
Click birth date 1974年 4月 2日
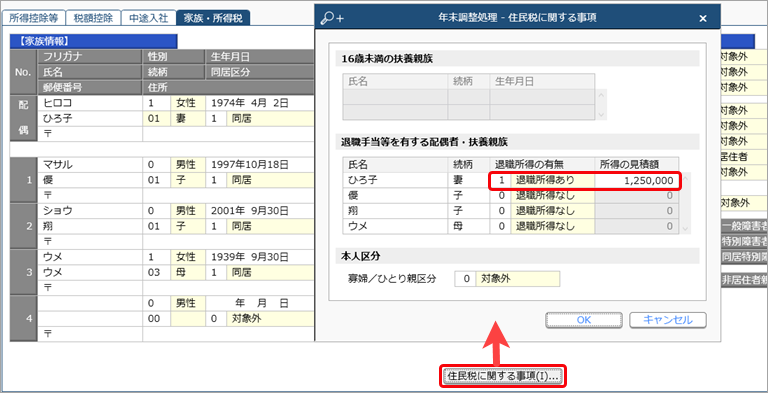point(260,103)
